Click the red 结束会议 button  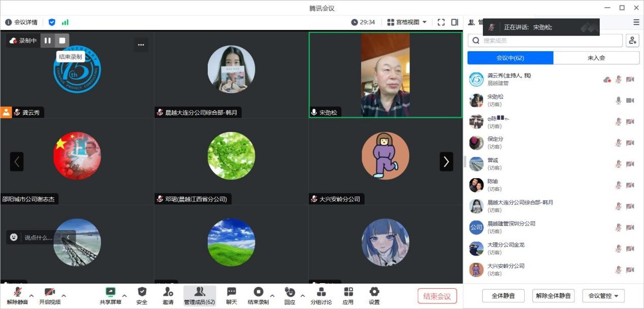point(437,296)
